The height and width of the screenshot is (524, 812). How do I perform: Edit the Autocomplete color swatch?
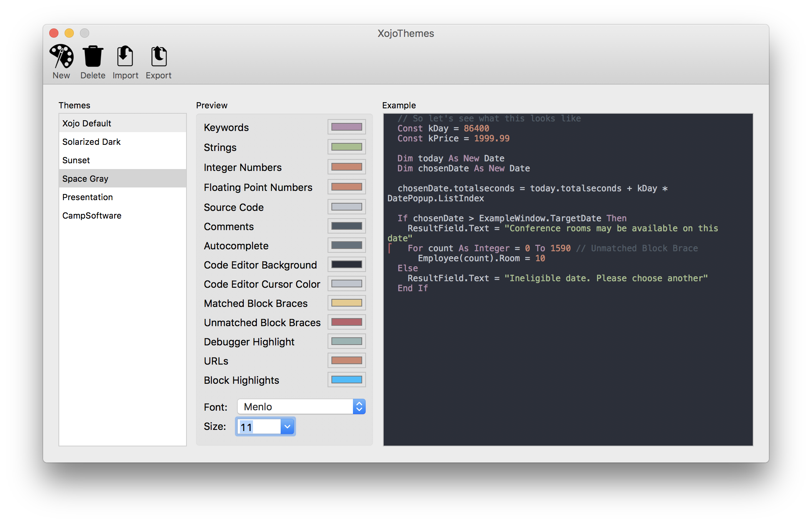pyautogui.click(x=346, y=245)
